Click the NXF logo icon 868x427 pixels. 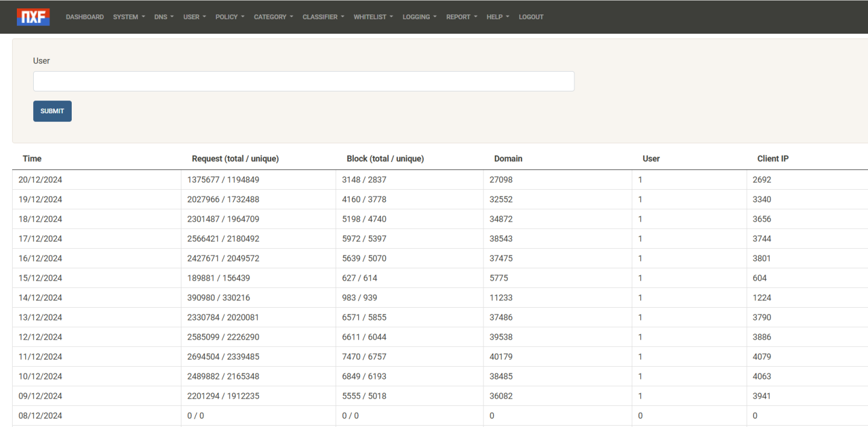[x=33, y=17]
